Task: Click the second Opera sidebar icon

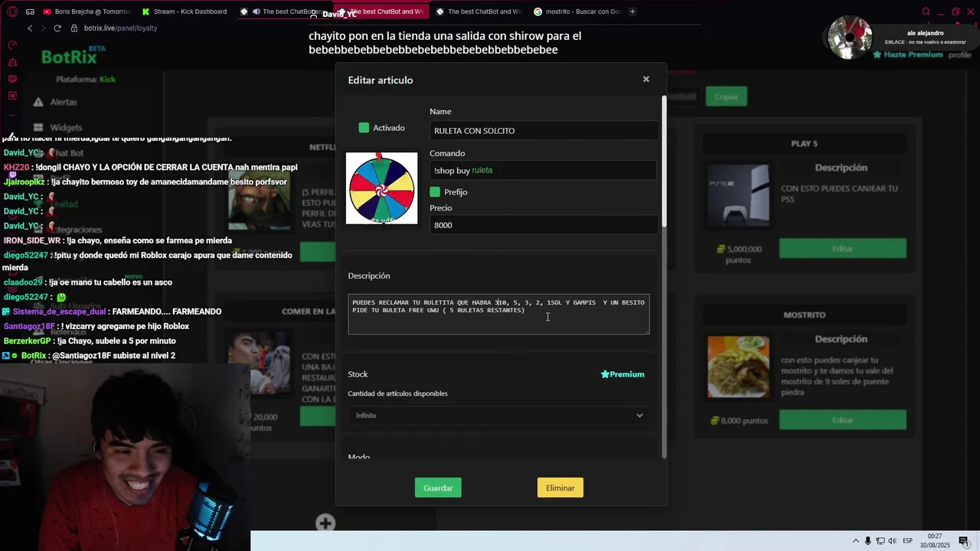Action: click(12, 62)
